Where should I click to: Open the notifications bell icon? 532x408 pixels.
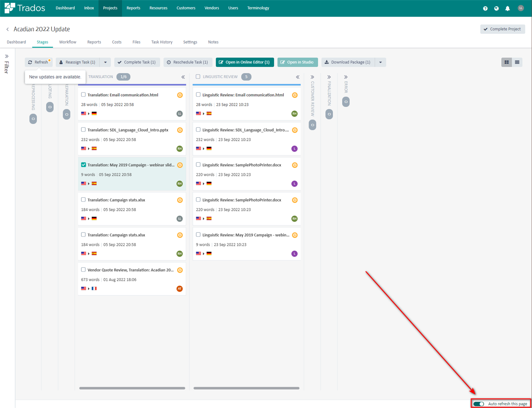tap(508, 8)
